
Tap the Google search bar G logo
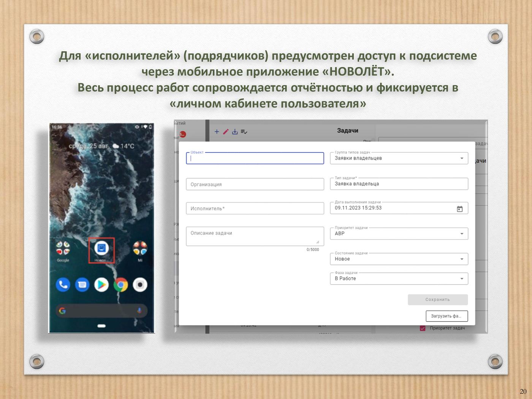(62, 311)
